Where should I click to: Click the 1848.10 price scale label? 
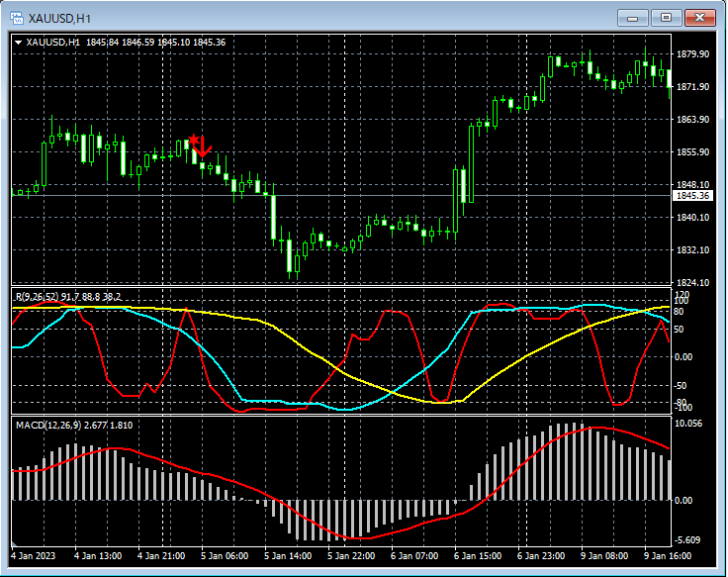[x=692, y=185]
